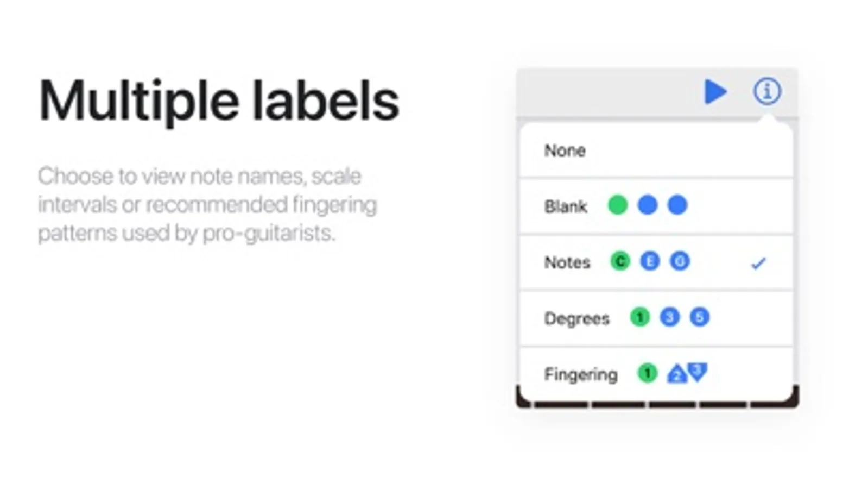Viewport: 868px width, 489px height.
Task: Click the blue upward triangle fingering icon
Action: (676, 374)
